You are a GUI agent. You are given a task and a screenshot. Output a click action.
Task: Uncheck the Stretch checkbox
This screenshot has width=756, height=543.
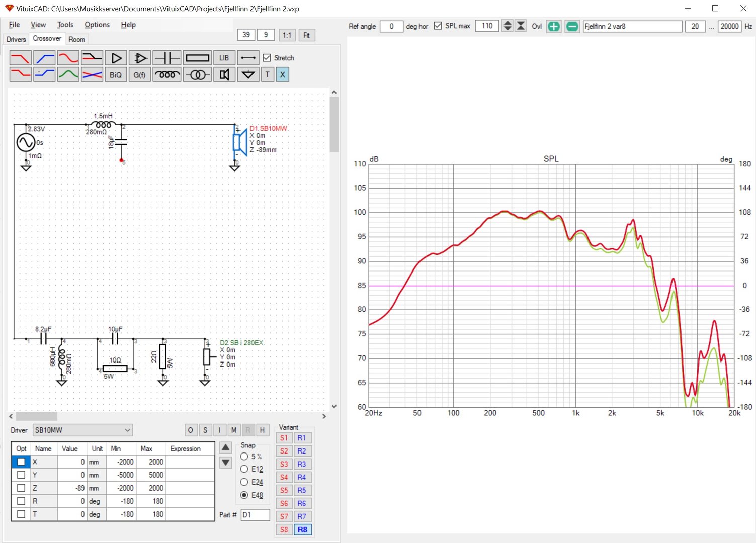tap(267, 58)
